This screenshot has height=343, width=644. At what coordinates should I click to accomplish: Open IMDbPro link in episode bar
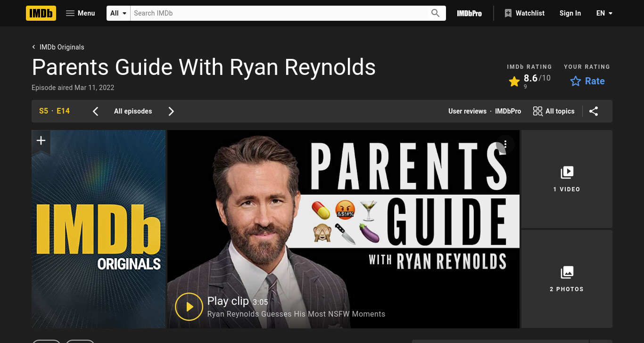(x=508, y=111)
